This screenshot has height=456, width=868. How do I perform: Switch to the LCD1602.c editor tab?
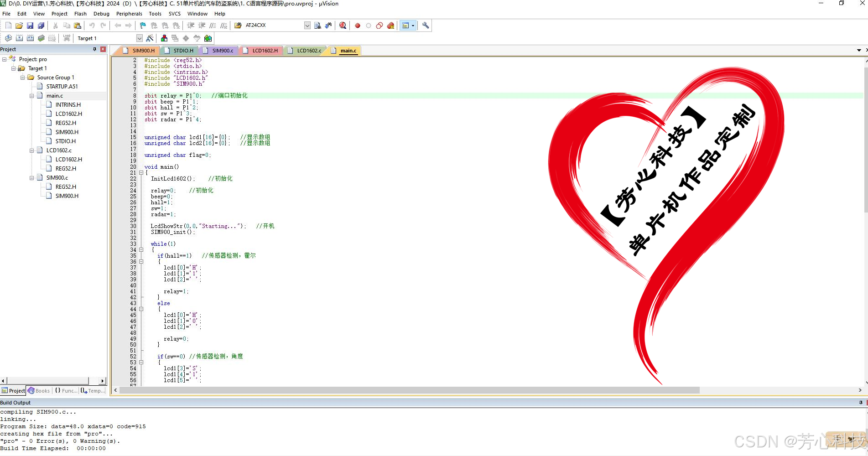(304, 51)
